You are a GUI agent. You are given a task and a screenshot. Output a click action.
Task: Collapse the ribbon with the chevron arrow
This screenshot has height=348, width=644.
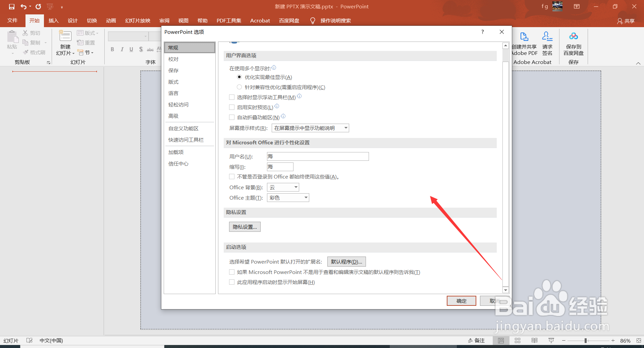(x=638, y=63)
